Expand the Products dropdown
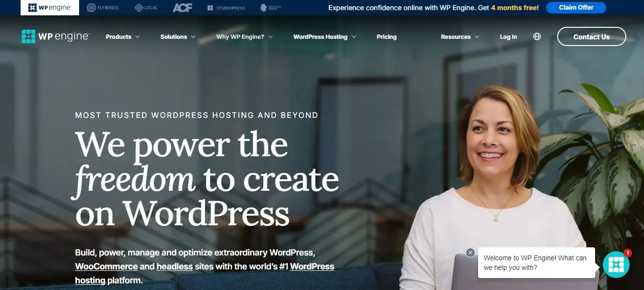The width and height of the screenshot is (644, 290). click(x=123, y=36)
